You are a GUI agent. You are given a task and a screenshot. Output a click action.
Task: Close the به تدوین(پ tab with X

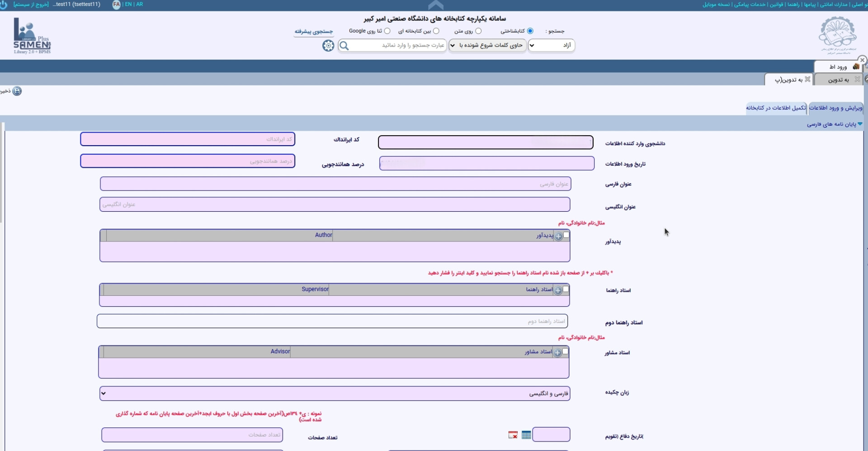point(807,79)
